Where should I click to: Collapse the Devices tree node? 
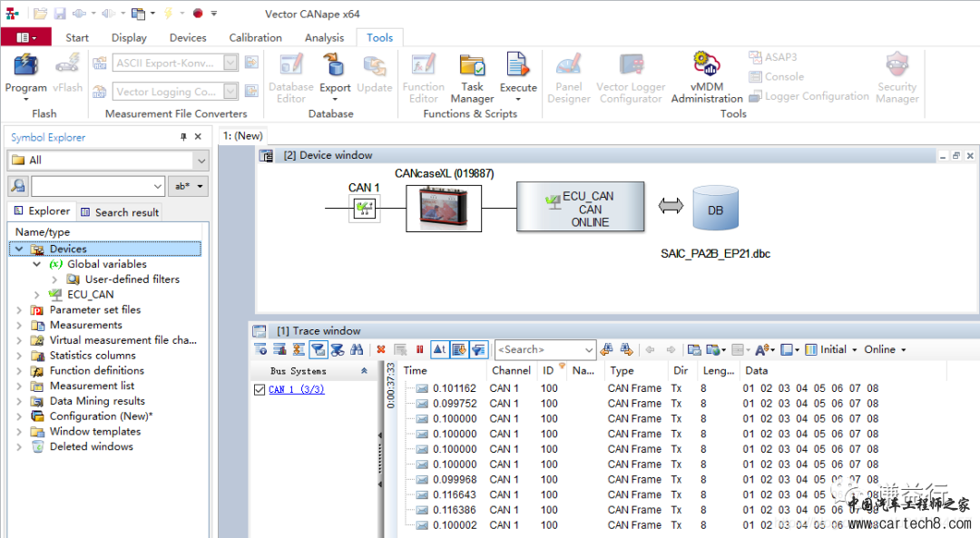pyautogui.click(x=19, y=249)
